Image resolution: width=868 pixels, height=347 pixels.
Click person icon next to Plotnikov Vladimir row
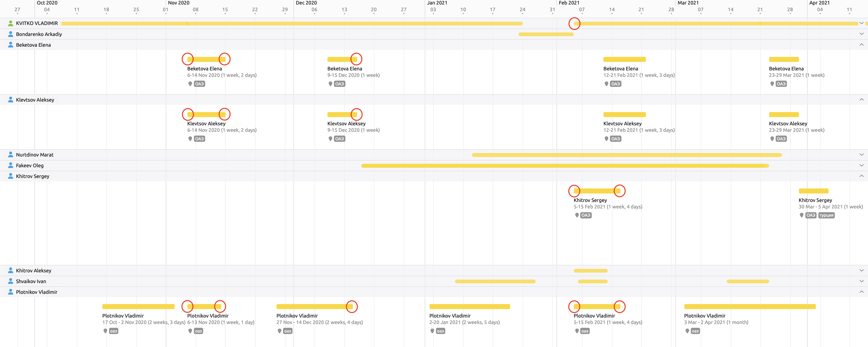tap(10, 292)
